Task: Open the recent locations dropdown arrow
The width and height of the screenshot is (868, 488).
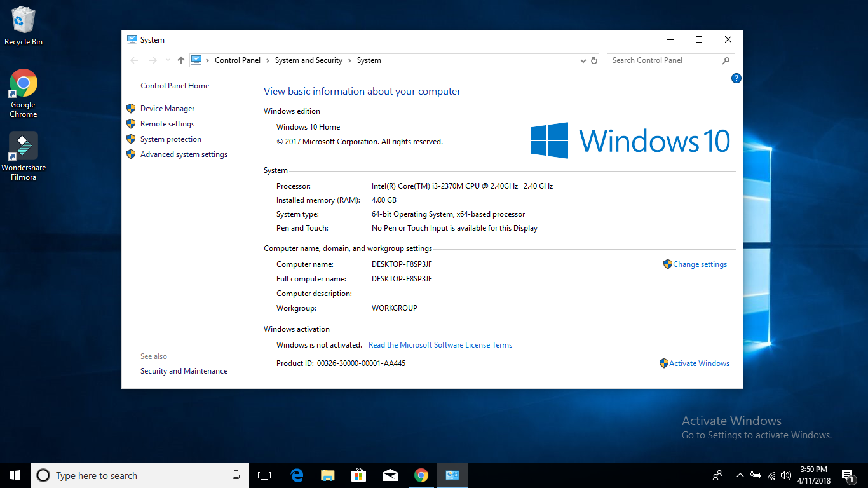Action: pyautogui.click(x=168, y=60)
